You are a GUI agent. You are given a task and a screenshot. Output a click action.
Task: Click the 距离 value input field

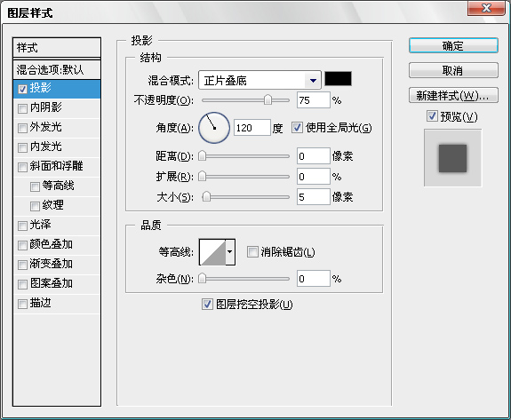(314, 156)
